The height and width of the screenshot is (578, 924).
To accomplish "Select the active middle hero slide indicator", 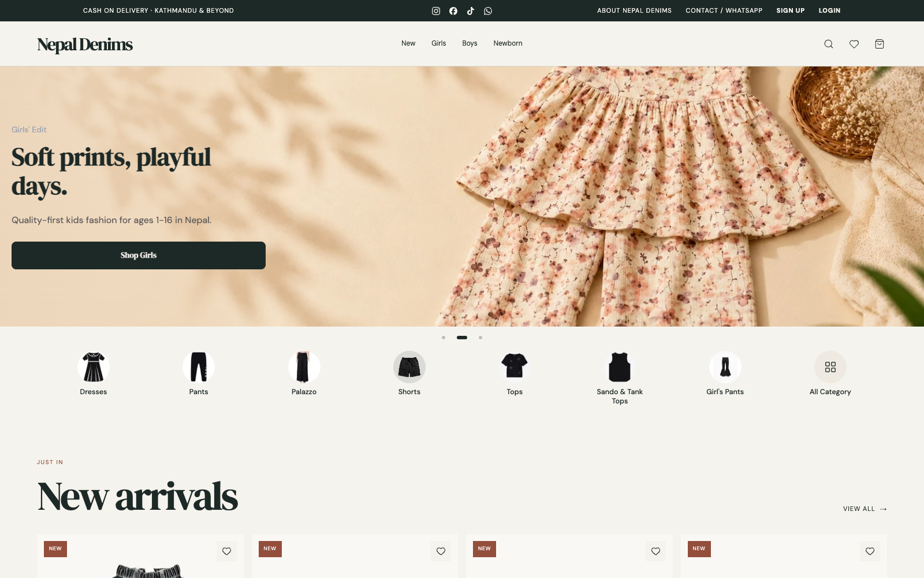I will click(462, 338).
